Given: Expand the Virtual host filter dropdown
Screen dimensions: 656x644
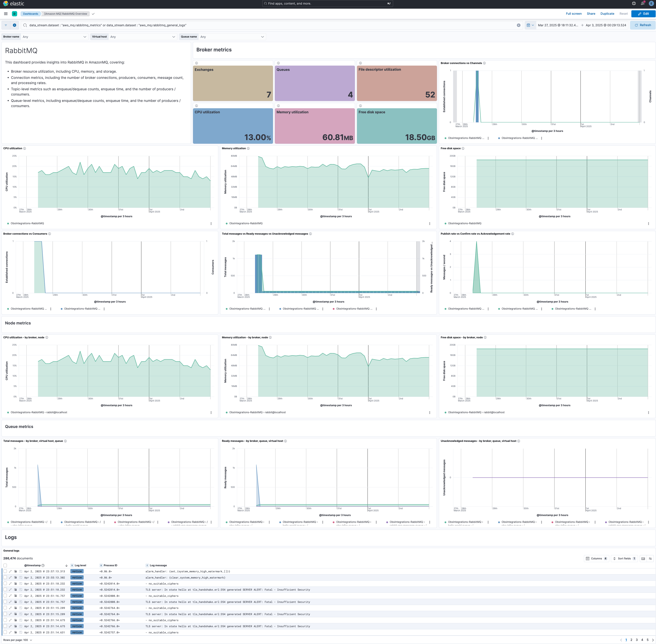Looking at the screenshot, I should coord(142,37).
